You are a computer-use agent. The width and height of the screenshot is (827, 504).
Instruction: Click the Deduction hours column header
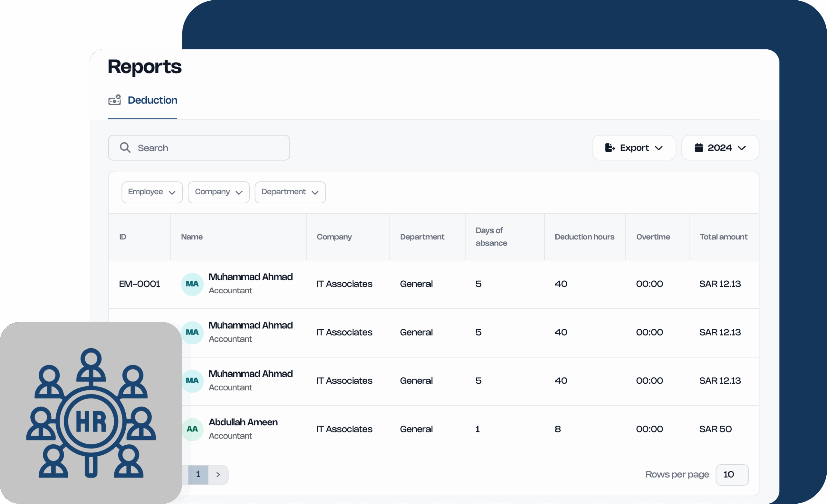pos(584,237)
